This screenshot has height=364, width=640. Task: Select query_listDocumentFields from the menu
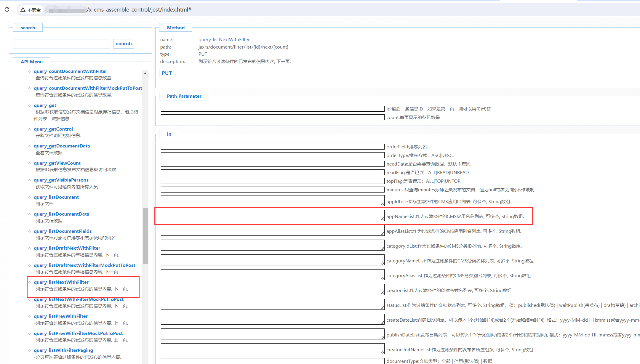[63, 231]
